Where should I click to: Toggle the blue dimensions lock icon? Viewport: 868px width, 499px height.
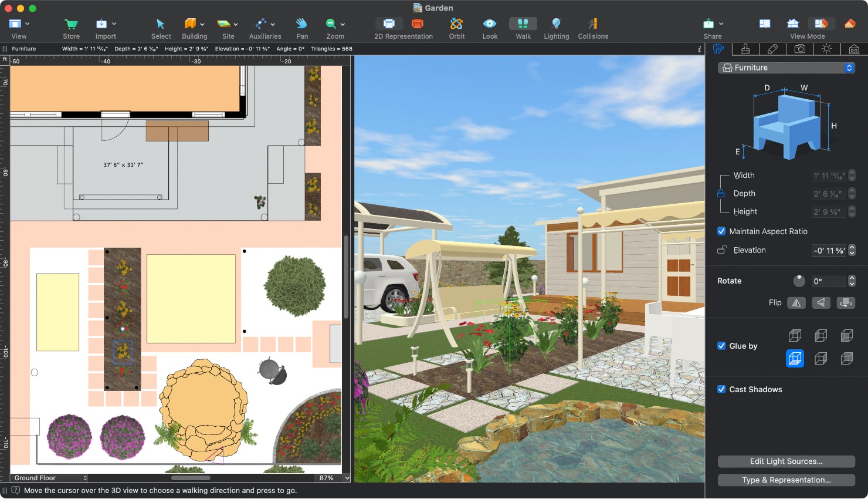[721, 193]
